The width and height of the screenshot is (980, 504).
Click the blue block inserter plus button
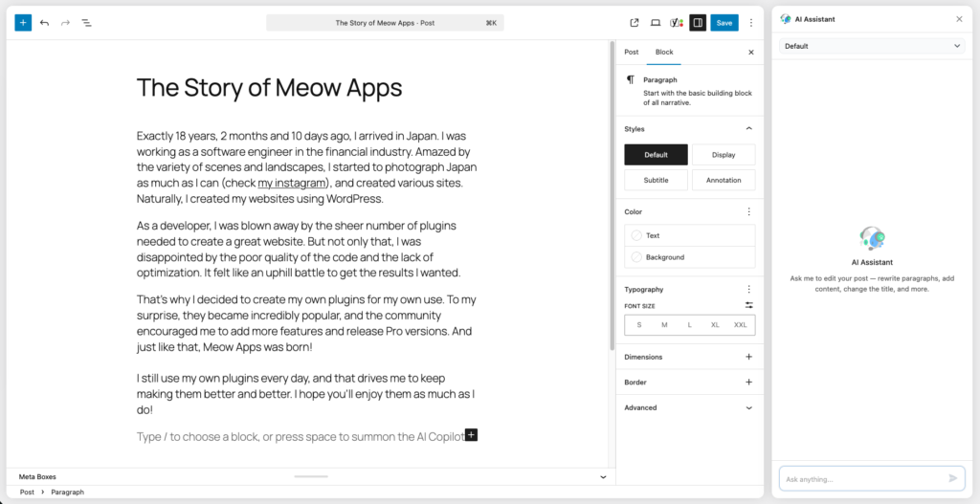pos(23,22)
